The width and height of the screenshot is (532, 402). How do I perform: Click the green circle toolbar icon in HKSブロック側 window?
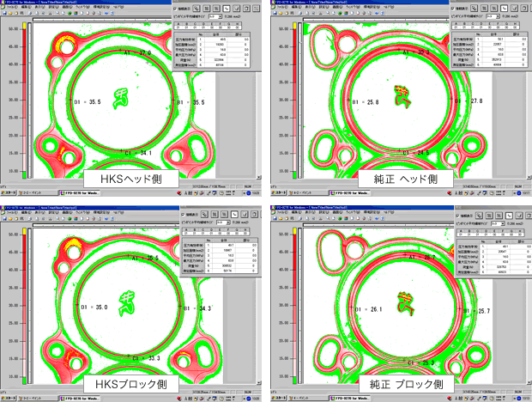[70, 219]
